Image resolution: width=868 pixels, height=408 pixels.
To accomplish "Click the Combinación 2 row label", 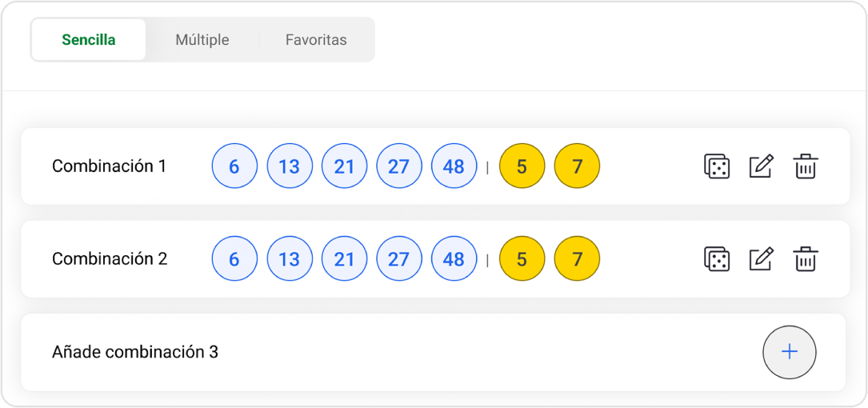I will coord(110,259).
